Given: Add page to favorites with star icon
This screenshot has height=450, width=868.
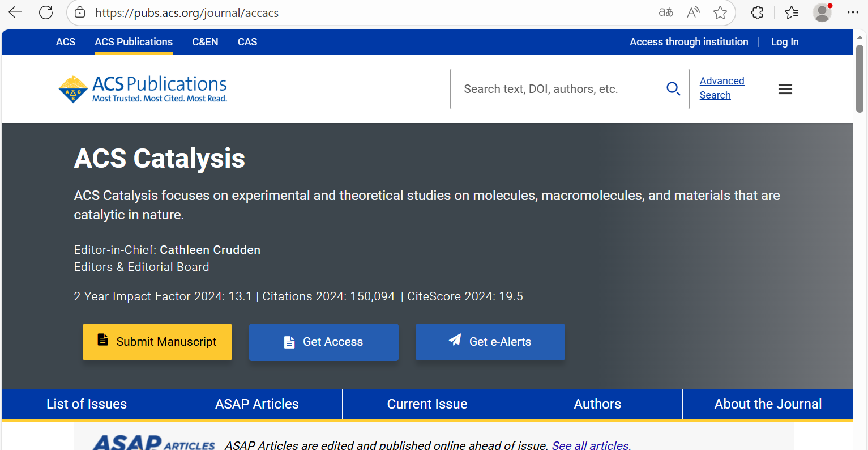Looking at the screenshot, I should coord(720,12).
